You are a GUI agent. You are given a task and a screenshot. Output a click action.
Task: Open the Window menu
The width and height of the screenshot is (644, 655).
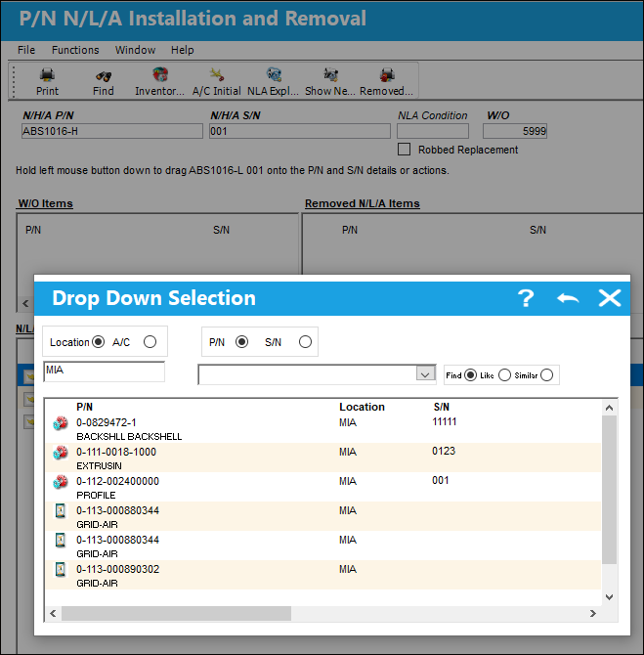(135, 50)
